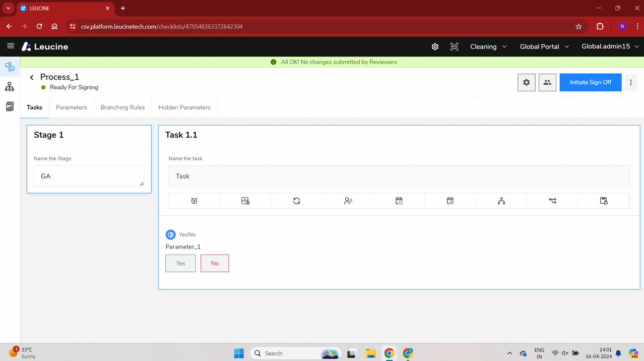Select the calculator-style icon in left sidebar
This screenshot has width=644, height=361.
pyautogui.click(x=10, y=106)
